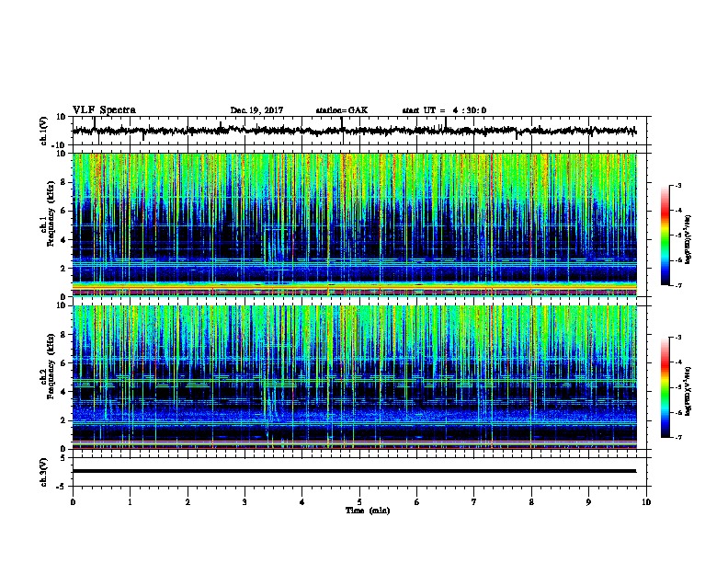Select the "start UT = 4:30:0" text
Screen dimensions: 728x563
tap(444, 110)
